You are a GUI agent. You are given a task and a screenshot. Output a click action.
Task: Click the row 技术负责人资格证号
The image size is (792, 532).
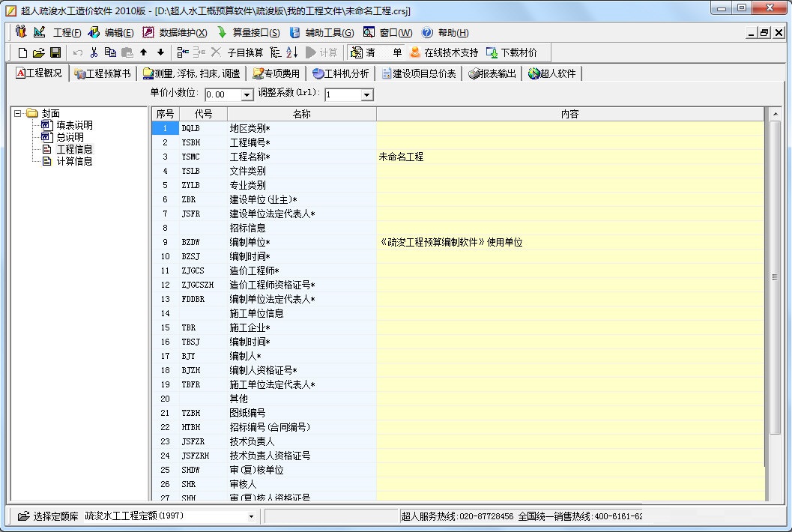click(458, 456)
